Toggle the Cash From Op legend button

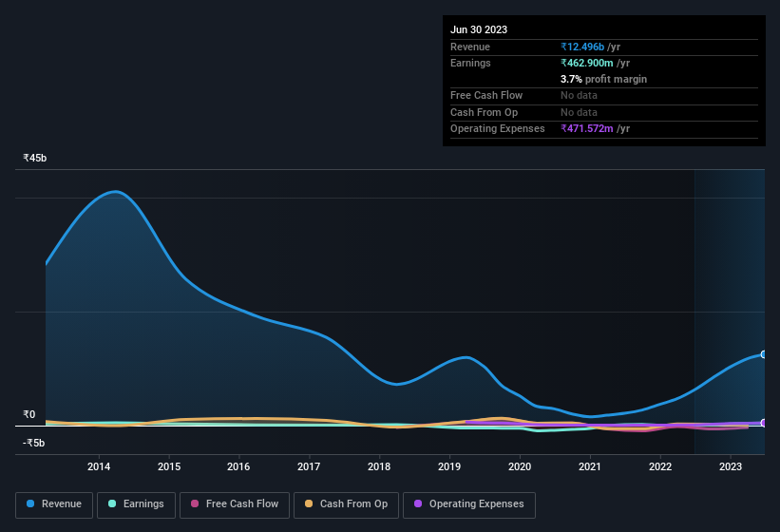(x=346, y=504)
